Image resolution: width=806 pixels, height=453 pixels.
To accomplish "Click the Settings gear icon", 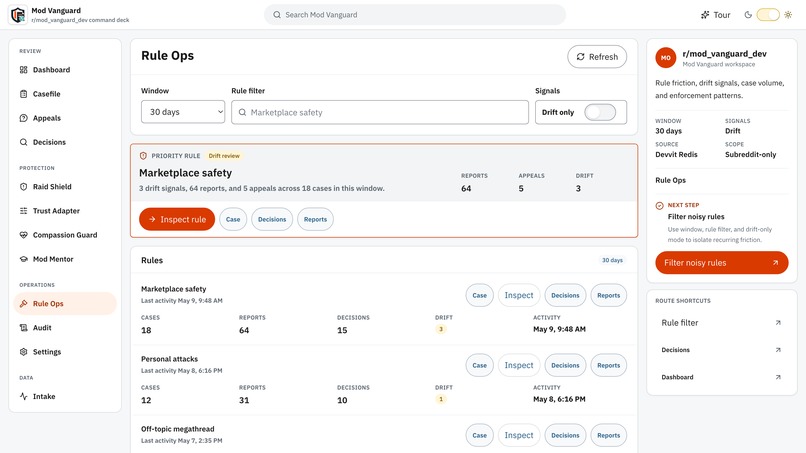I will [24, 352].
